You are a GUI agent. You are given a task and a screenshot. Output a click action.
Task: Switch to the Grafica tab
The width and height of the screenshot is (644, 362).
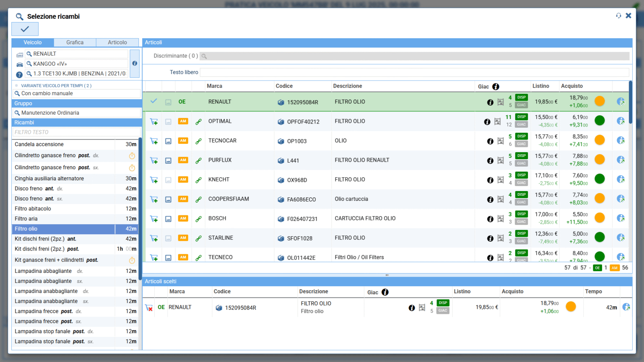click(x=75, y=42)
